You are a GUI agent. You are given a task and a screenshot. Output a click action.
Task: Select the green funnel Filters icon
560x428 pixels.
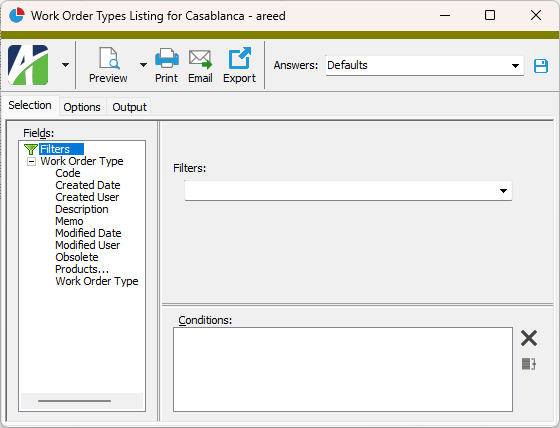tap(31, 149)
